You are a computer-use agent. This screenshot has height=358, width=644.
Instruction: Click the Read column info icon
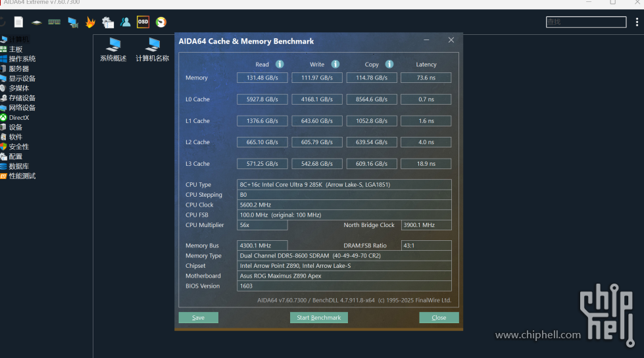click(x=280, y=64)
